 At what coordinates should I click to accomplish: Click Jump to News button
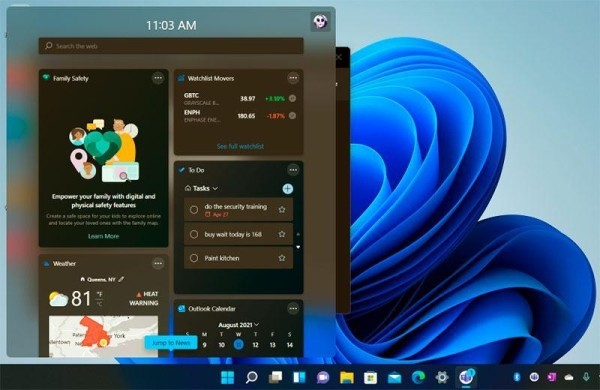coord(171,343)
